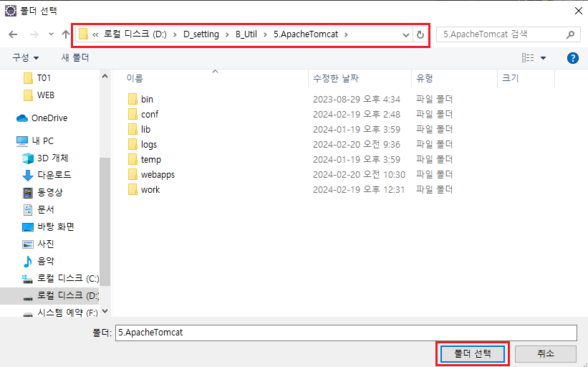Viewport: 588px width, 367px height.
Task: Click the navigation pane scrollbar thumb
Action: [105, 221]
